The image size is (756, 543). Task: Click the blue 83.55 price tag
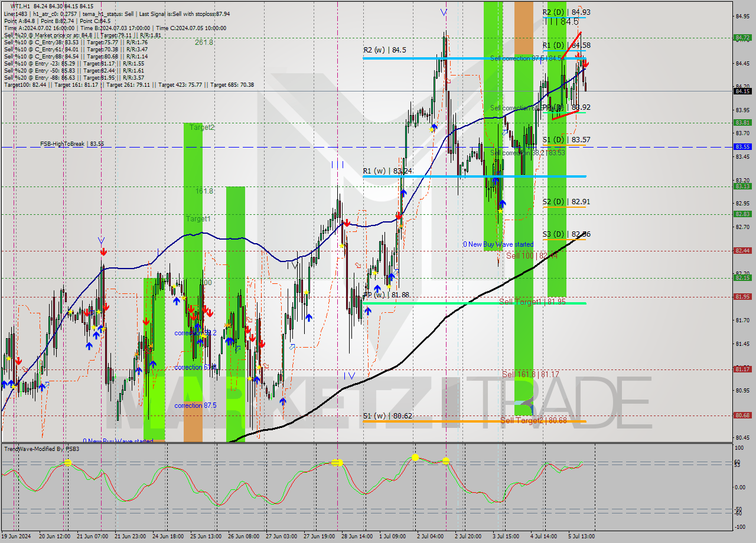coord(742,146)
